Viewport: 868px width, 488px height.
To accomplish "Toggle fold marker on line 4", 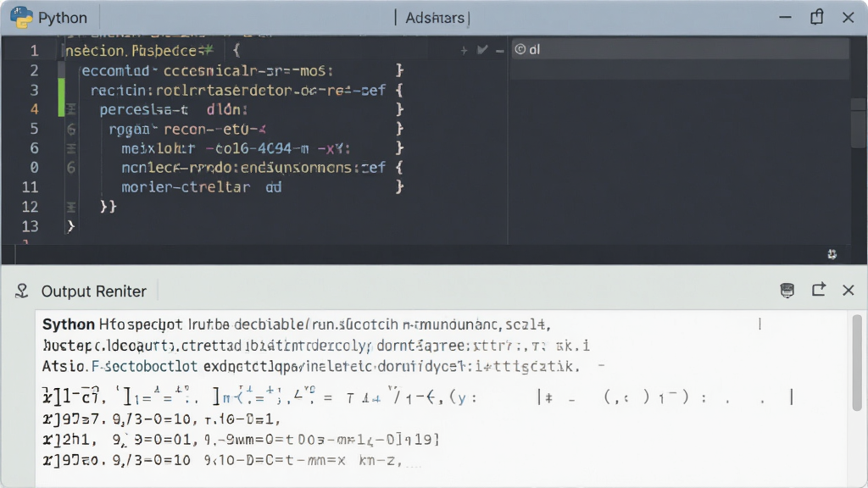I will 71,109.
